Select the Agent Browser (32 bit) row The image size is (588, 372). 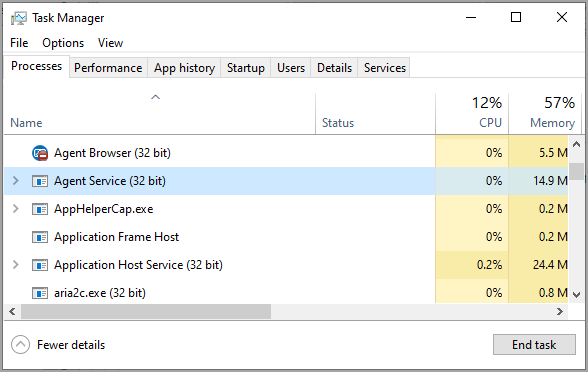tap(286, 153)
